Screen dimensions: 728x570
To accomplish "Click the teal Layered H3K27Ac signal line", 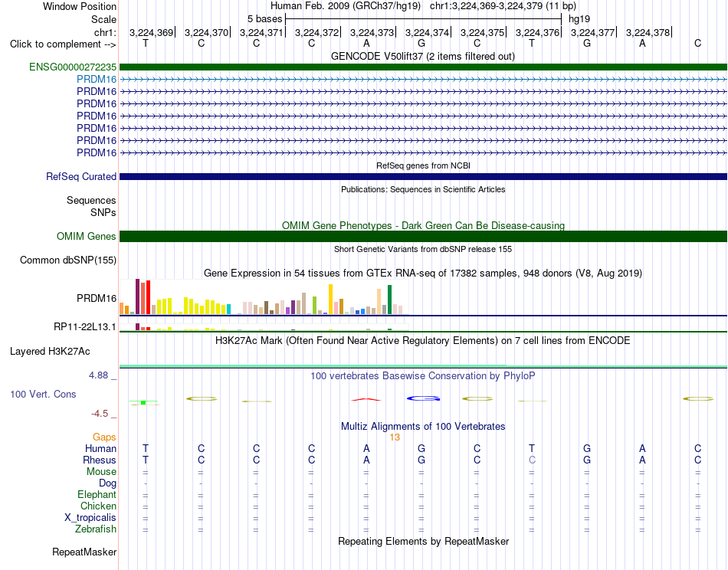I will tap(423, 366).
